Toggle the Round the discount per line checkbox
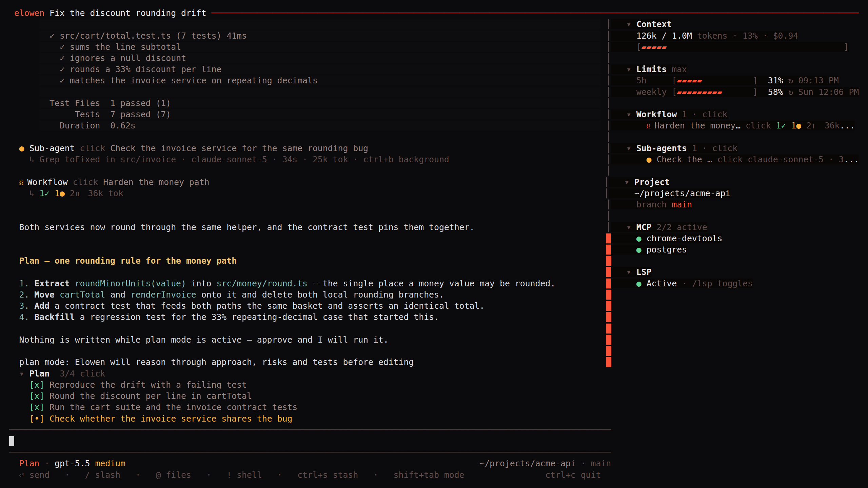 coord(37,396)
